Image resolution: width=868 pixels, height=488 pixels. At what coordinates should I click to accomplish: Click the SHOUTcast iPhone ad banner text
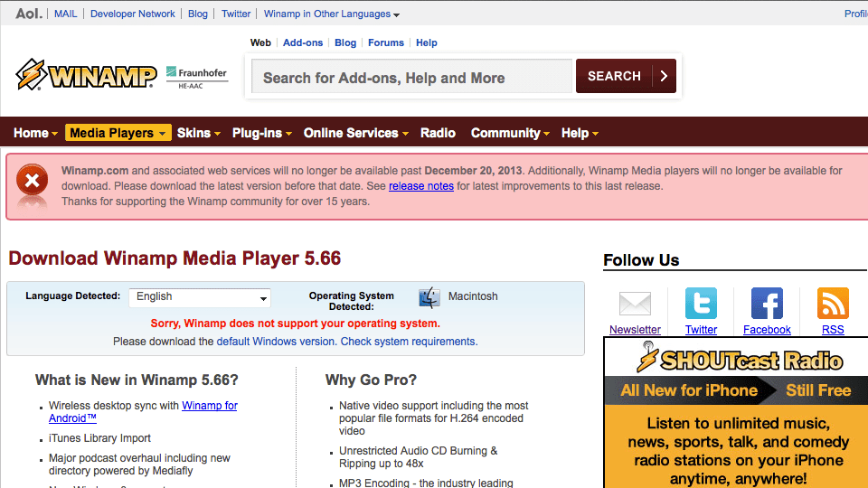coord(739,450)
